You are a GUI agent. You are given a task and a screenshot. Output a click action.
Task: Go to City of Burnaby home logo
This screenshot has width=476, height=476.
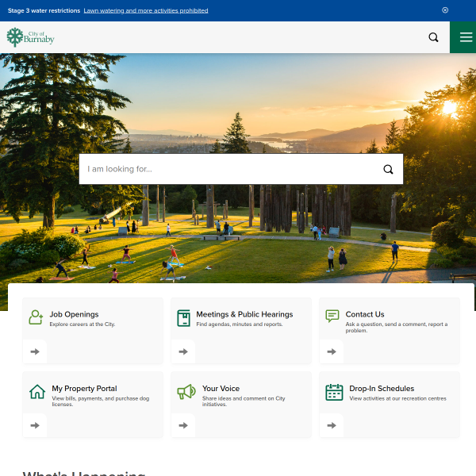[x=30, y=37]
